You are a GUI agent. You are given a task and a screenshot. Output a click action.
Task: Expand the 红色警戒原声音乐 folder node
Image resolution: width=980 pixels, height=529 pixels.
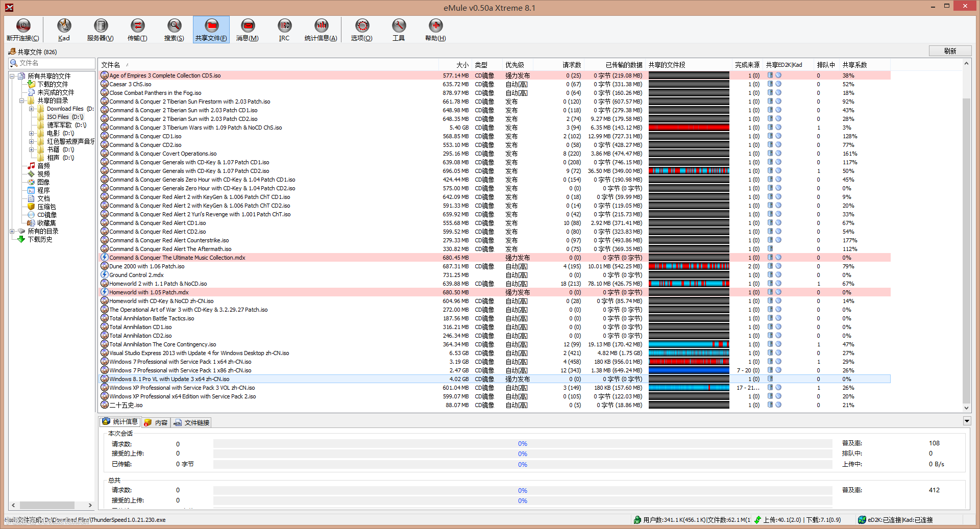tap(32, 141)
